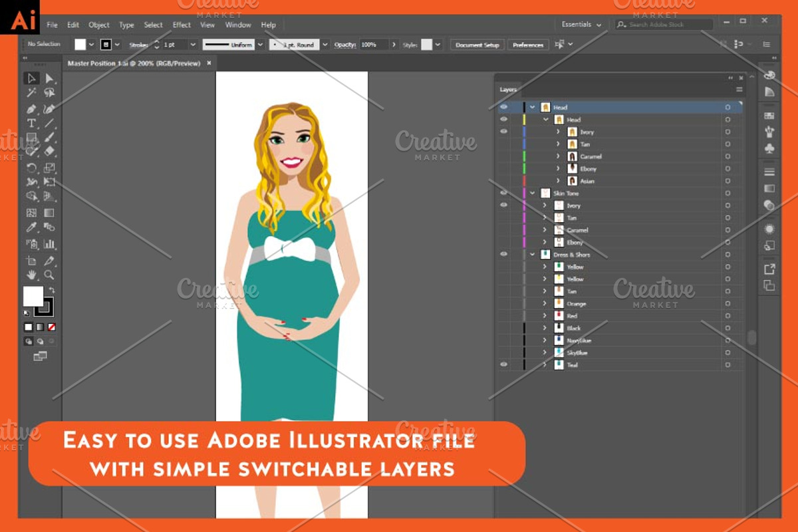Image resolution: width=798 pixels, height=532 pixels.
Task: Select the Symbol Sprayer tool
Action: [31, 244]
